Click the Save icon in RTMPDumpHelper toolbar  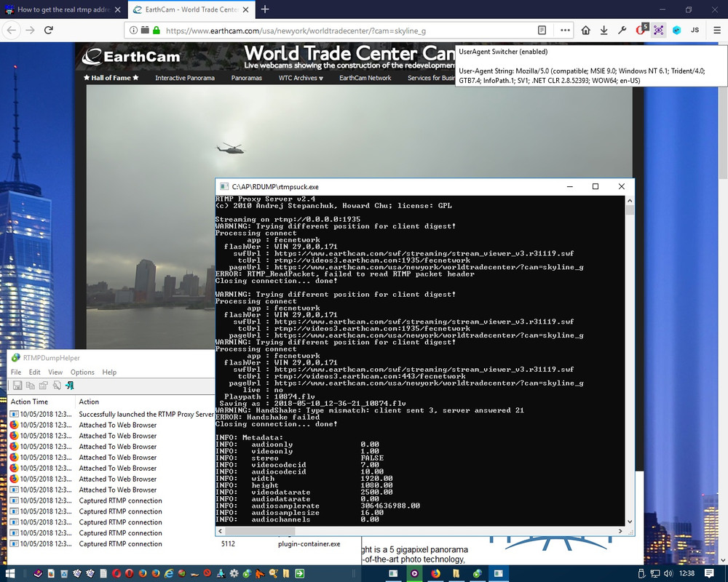click(x=17, y=386)
